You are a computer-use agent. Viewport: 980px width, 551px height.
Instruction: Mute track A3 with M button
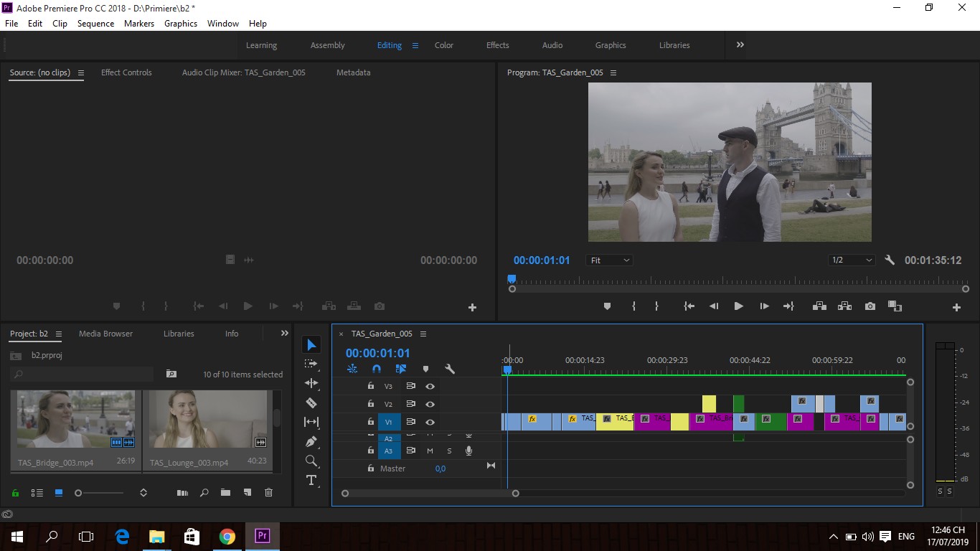(x=430, y=451)
